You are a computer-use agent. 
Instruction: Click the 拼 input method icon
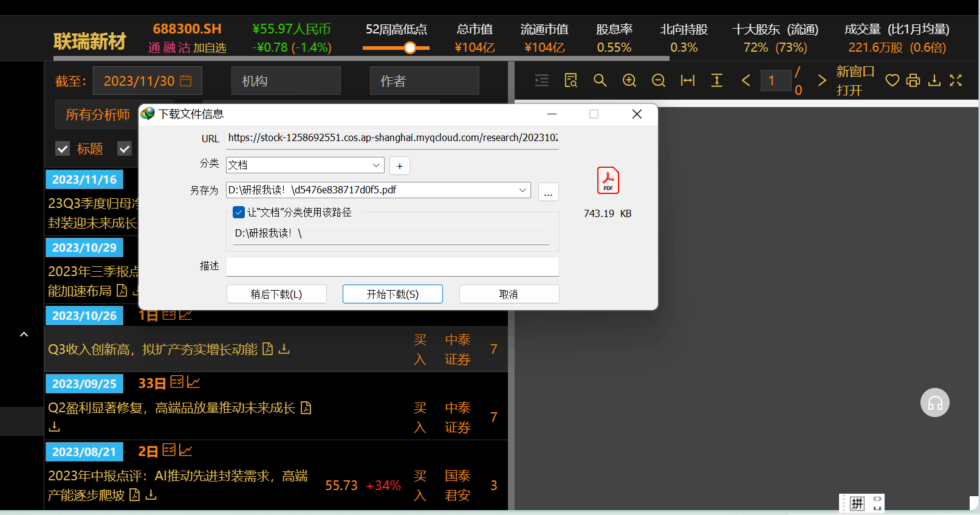pos(857,503)
